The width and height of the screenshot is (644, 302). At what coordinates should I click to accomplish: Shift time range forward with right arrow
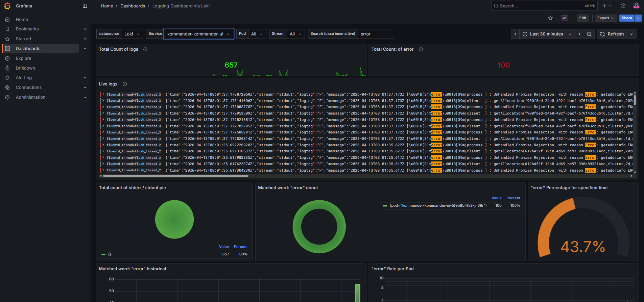point(579,34)
